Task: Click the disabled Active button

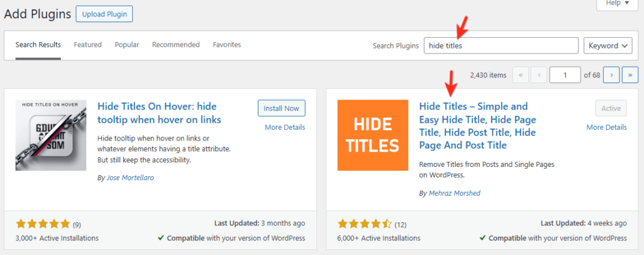Action: coord(611,108)
